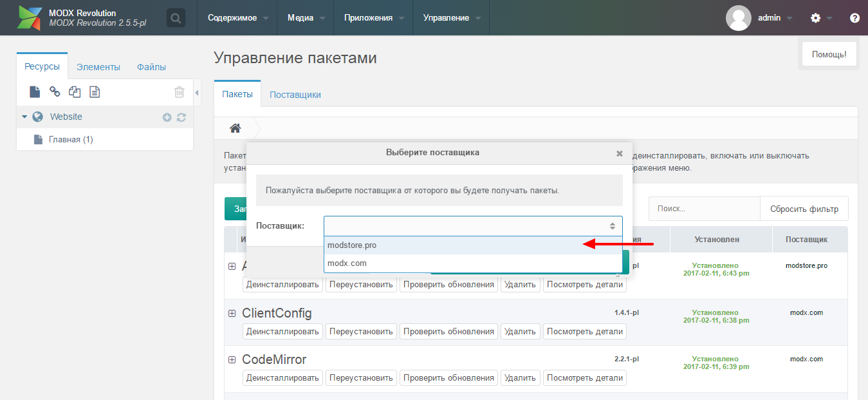Open the system settings gear icon
868x400 pixels.
816,18
